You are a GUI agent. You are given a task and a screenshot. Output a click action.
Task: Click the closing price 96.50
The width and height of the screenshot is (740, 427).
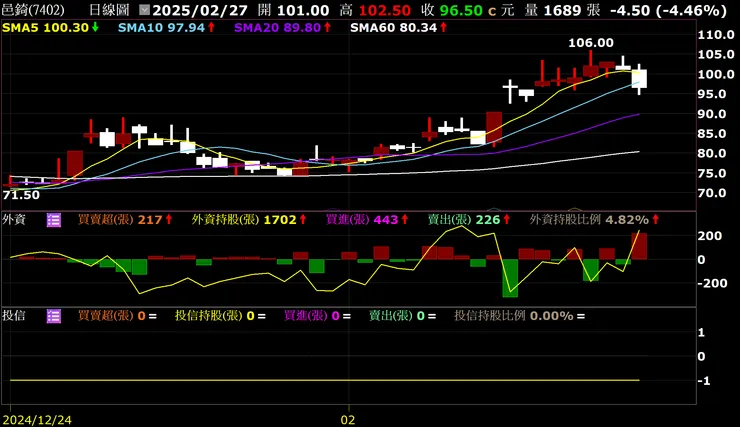coord(461,10)
